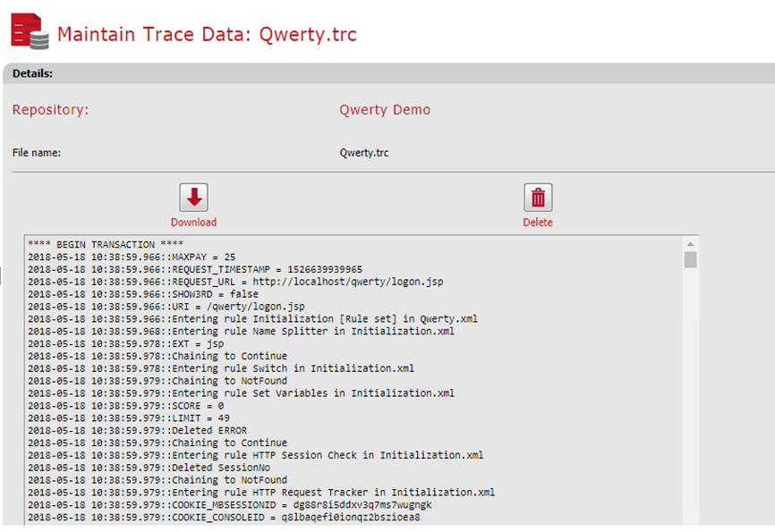Click the Delete text label
Image resolution: width=775 pixels, height=532 pixels.
tap(538, 223)
